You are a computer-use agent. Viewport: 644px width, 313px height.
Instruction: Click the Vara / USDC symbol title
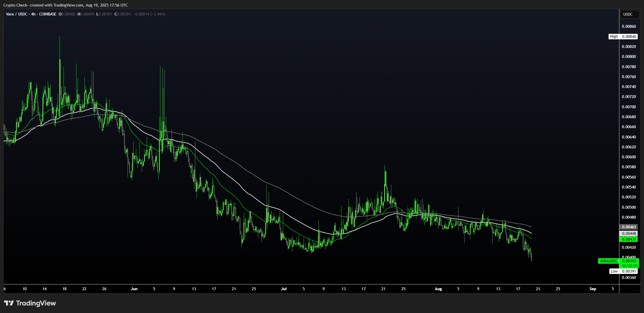point(17,14)
